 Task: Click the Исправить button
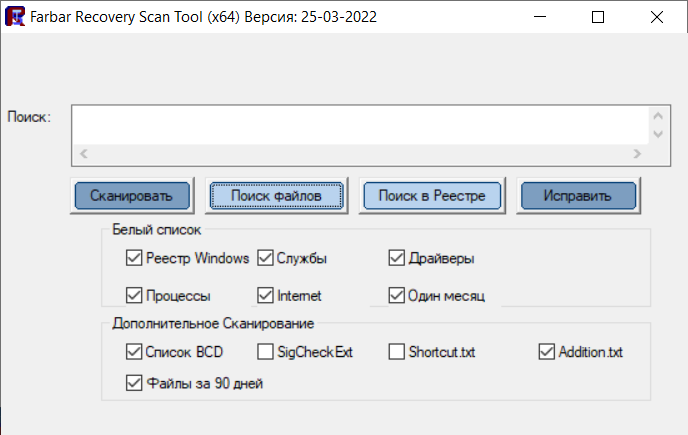tap(578, 196)
